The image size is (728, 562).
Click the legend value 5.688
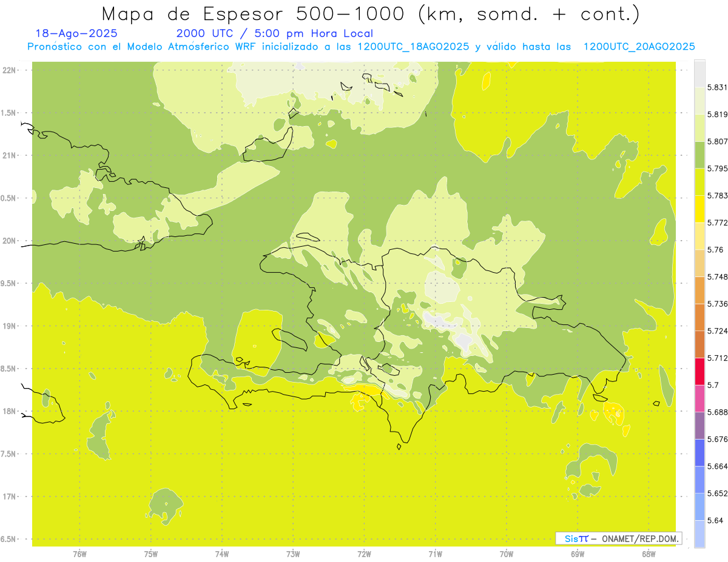point(718,412)
